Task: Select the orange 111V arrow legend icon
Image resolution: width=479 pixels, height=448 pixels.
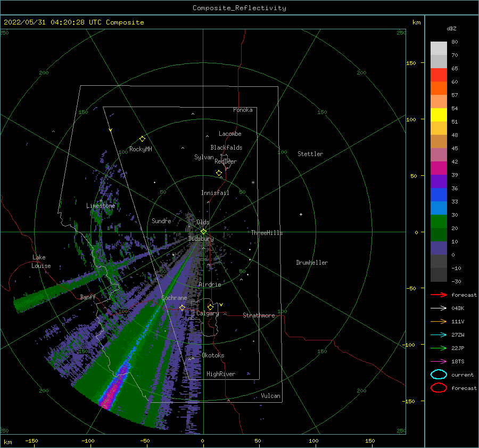Action: point(439,321)
